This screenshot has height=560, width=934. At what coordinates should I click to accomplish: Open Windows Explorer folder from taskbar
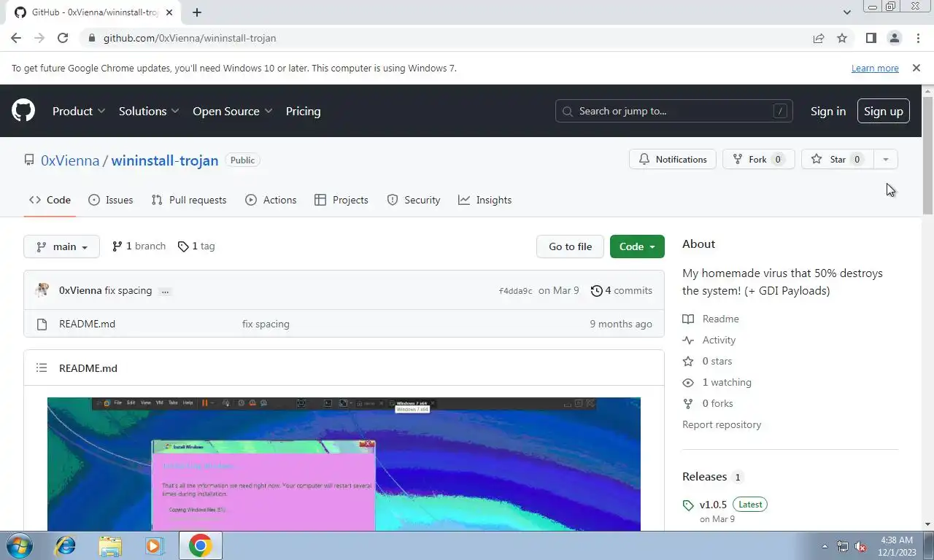click(110, 545)
